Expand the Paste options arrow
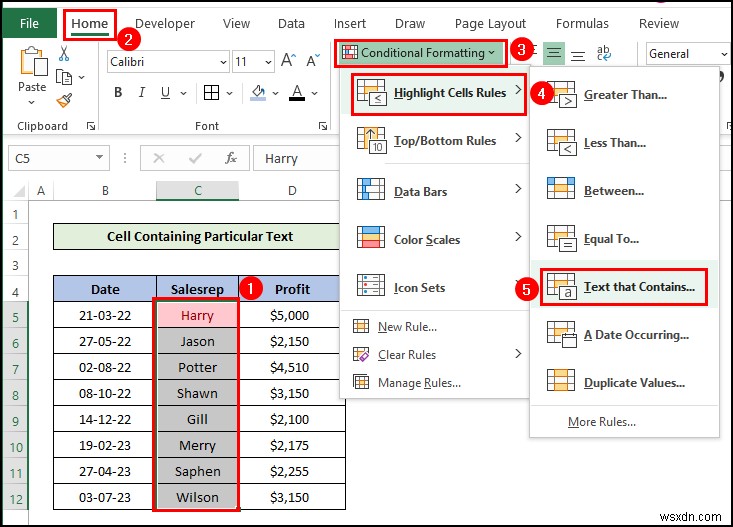Image resolution: width=733 pixels, height=527 pixels. (x=31, y=102)
